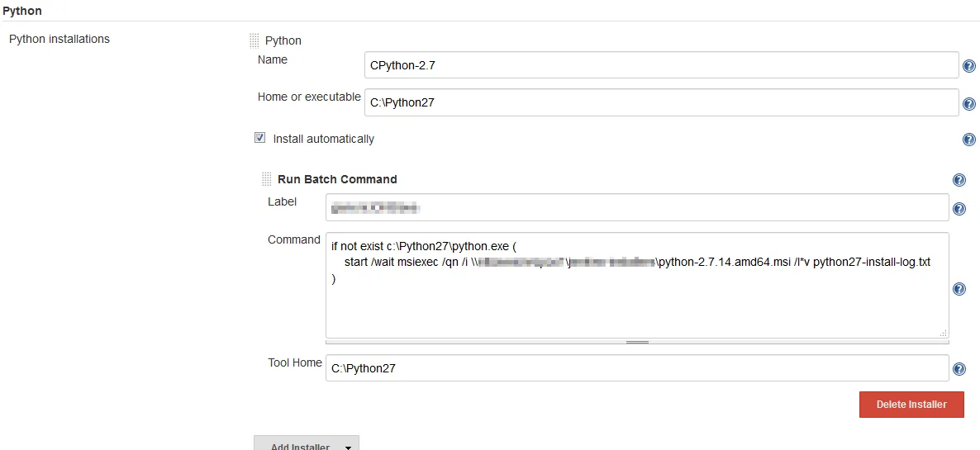The height and width of the screenshot is (450, 980).
Task: Click help icon next to Tool Home
Action: [x=959, y=370]
